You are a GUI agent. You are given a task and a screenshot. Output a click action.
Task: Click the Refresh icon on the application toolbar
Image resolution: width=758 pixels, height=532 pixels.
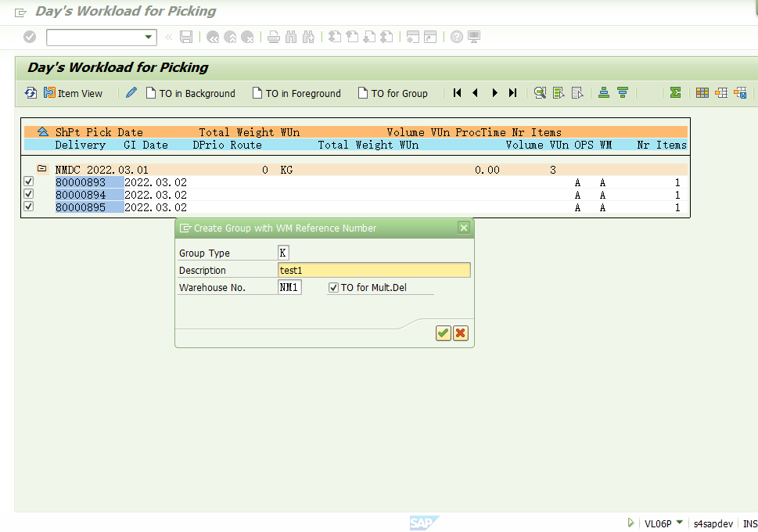[30, 92]
